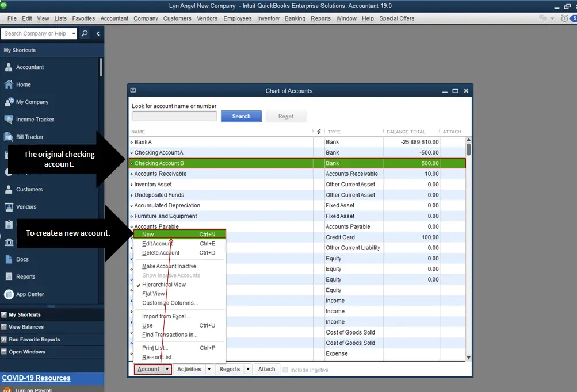Open My Company shortcut icon
The image size is (577, 392).
click(9, 102)
